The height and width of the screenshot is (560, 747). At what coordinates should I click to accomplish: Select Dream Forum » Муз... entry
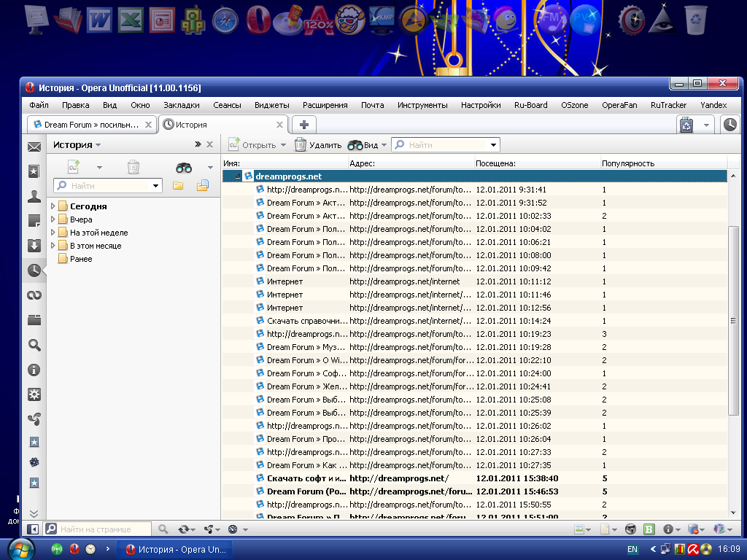coord(474,347)
